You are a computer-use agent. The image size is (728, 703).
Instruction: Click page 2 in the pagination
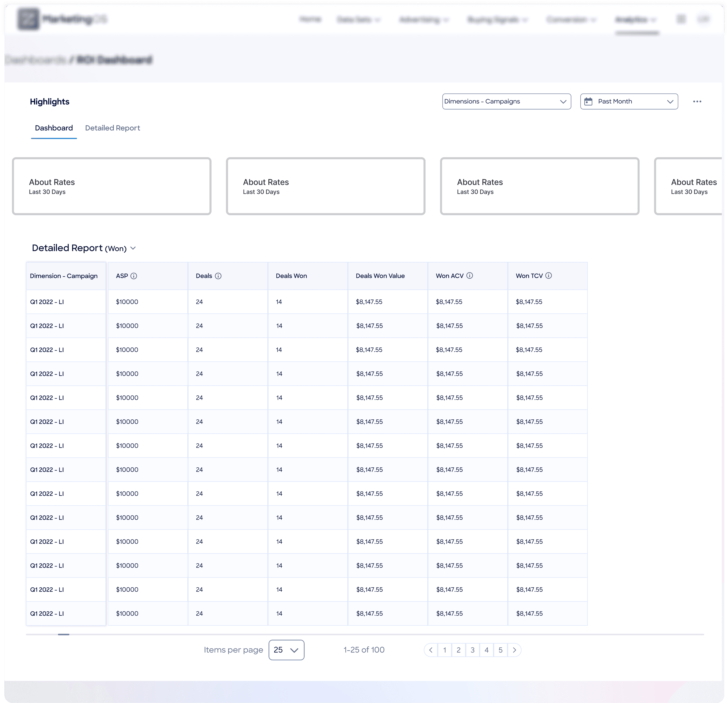coord(458,650)
